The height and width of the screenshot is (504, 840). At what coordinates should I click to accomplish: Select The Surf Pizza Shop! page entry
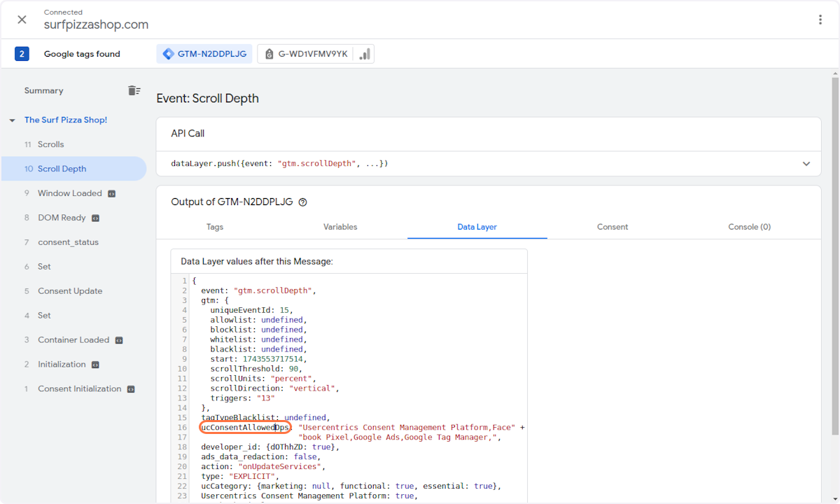[66, 120]
